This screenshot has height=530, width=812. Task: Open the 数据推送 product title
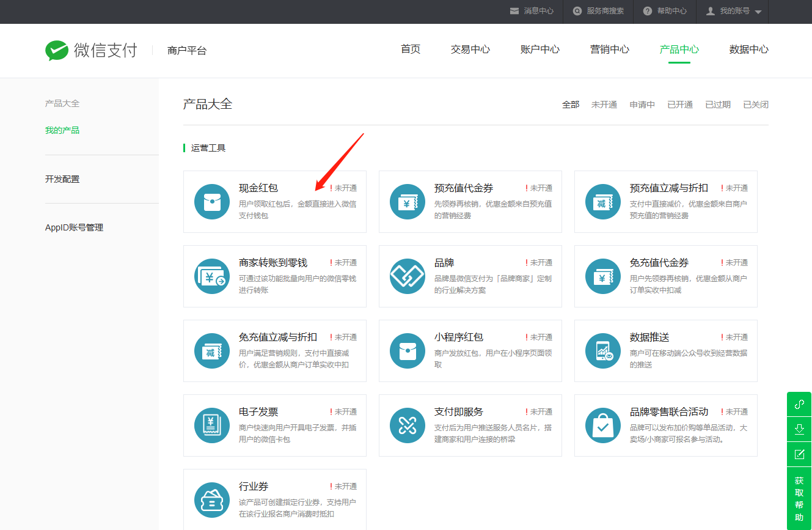pyautogui.click(x=649, y=337)
